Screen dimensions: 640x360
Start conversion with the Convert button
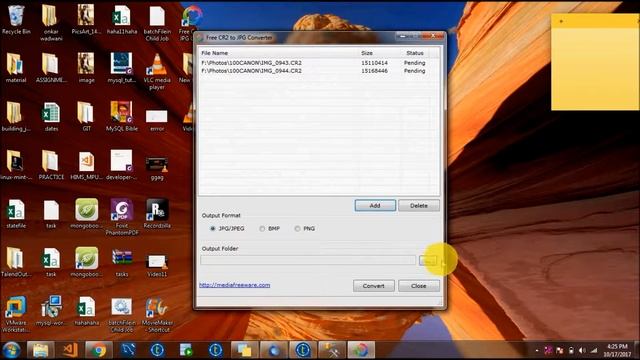pyautogui.click(x=373, y=286)
